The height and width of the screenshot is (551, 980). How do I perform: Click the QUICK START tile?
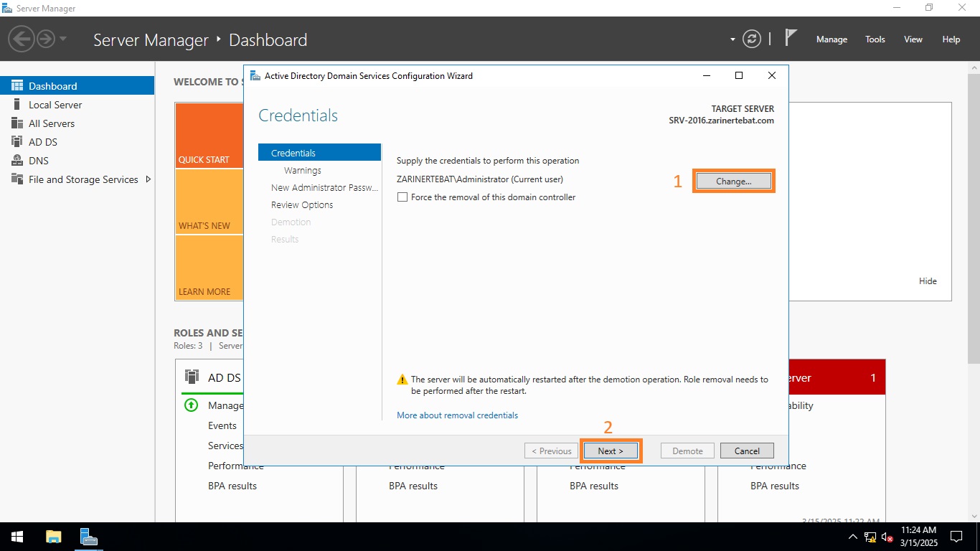[209, 136]
